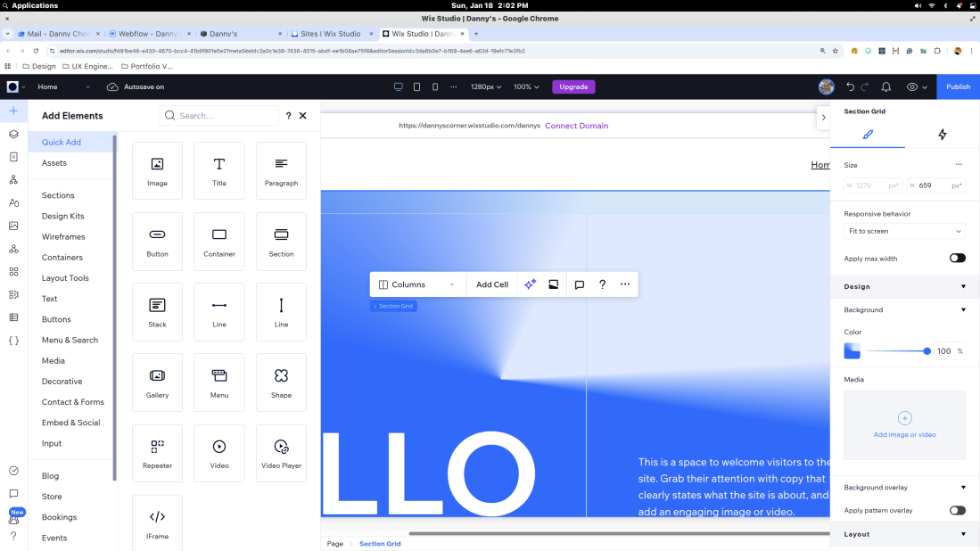The height and width of the screenshot is (551, 980).
Task: Insert an IFrame embed element
Action: coord(157,522)
